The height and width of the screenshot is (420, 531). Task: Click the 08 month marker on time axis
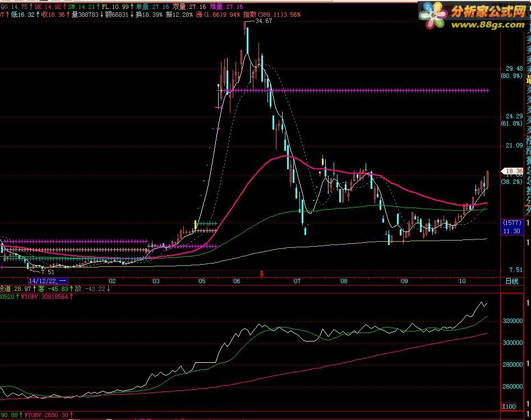(x=344, y=281)
